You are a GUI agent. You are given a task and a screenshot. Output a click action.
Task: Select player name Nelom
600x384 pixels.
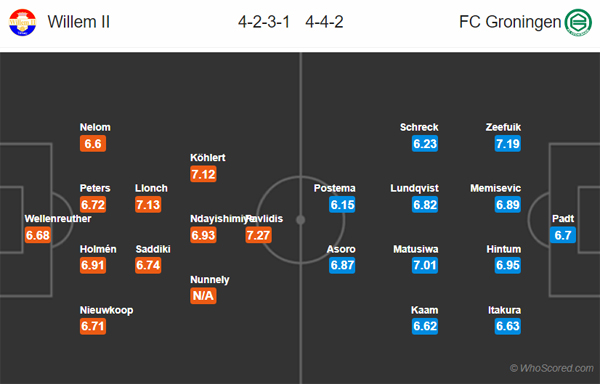pos(95,127)
